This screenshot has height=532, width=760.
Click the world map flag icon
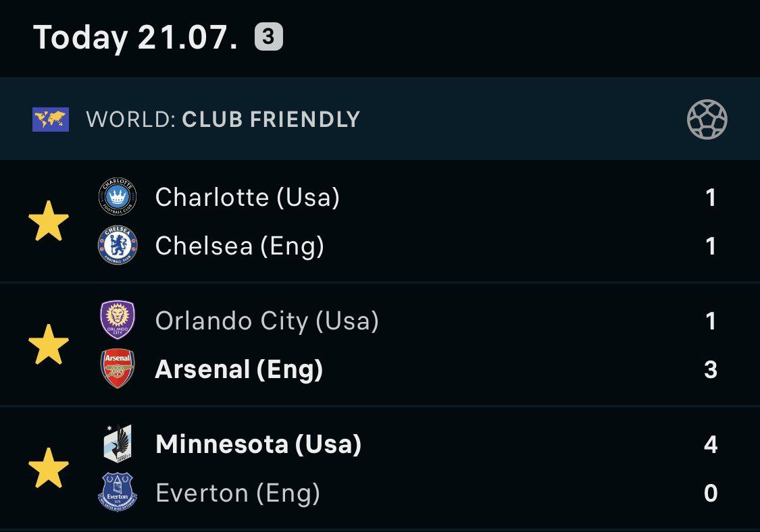(x=51, y=119)
